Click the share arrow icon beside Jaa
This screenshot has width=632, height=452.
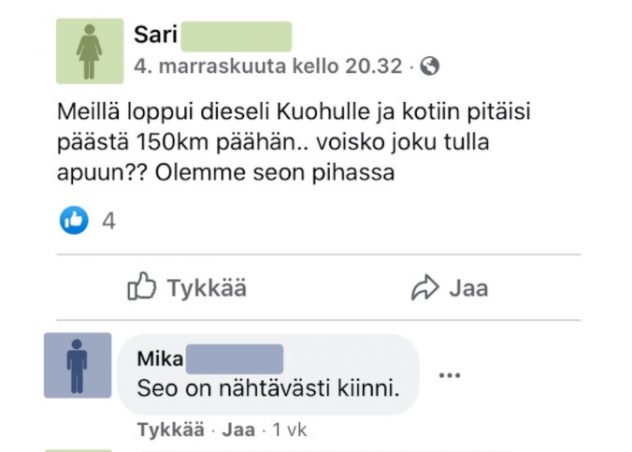[426, 288]
